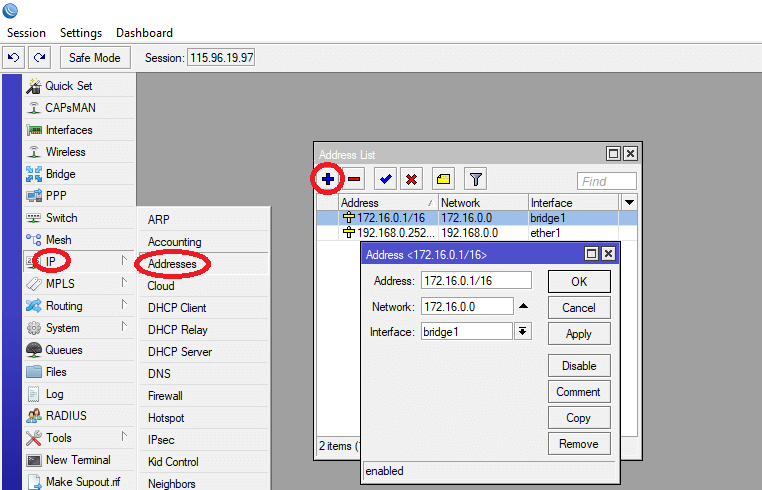The width and height of the screenshot is (762, 490).
Task: Select the 192.168.0.252 address row
Action: click(x=476, y=233)
